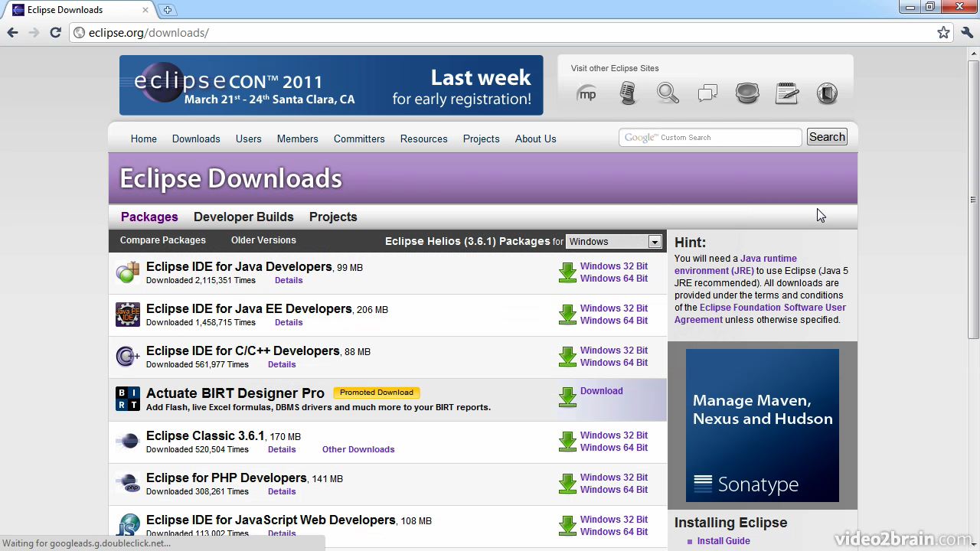The height and width of the screenshot is (551, 980).
Task: Open the wrench settings menu
Action: coord(967,32)
